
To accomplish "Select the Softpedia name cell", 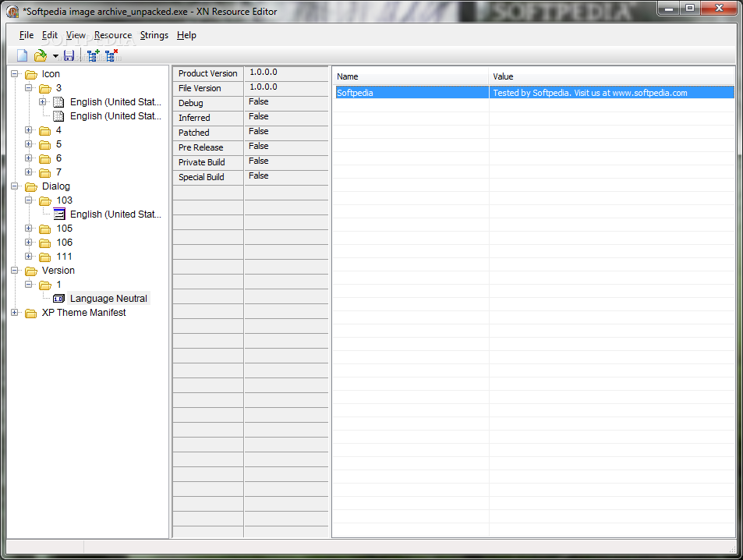I will pyautogui.click(x=412, y=93).
